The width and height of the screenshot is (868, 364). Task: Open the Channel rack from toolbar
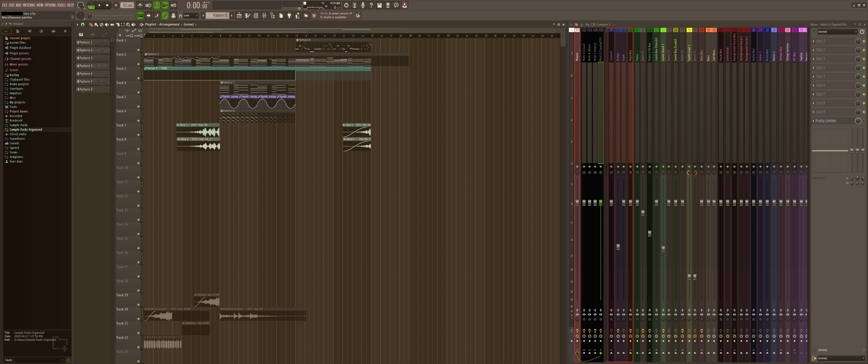click(256, 15)
